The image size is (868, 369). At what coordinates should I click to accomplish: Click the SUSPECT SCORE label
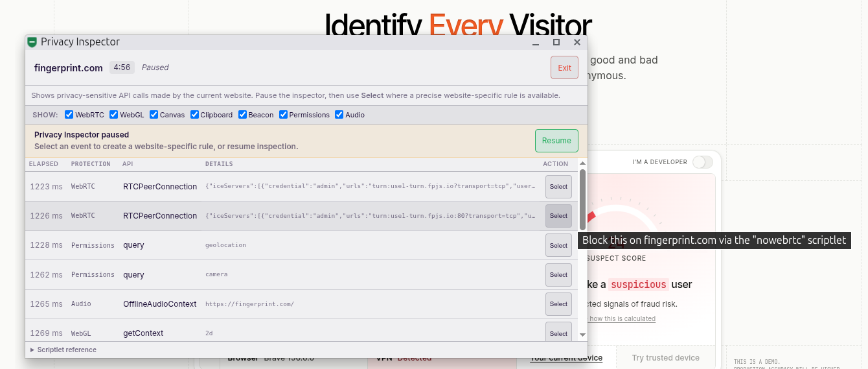(616, 258)
